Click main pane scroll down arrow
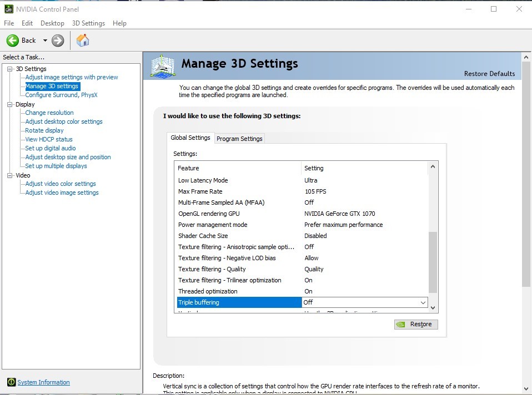Viewport: 532px width, 395px height. pos(526,389)
